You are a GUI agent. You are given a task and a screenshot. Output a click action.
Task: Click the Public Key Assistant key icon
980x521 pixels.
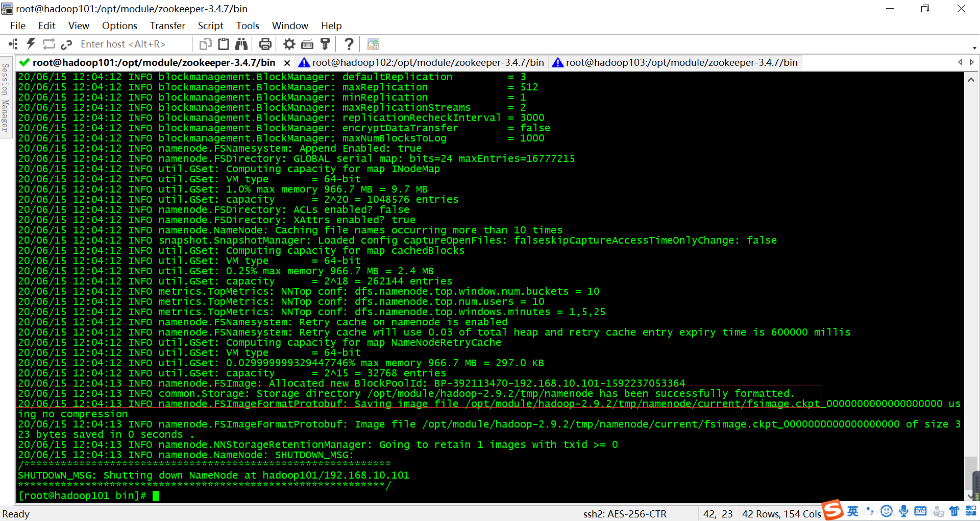pyautogui.click(x=325, y=44)
